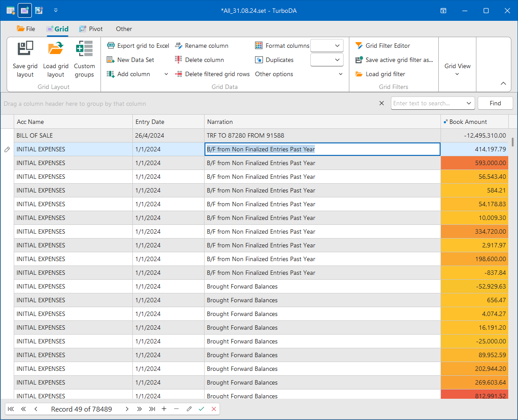Create a New Data Set
The height and width of the screenshot is (420, 518).
tap(131, 60)
